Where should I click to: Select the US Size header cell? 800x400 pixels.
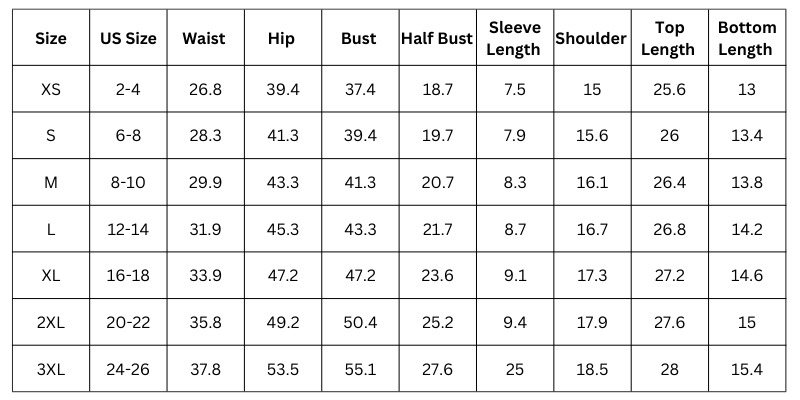pos(128,38)
